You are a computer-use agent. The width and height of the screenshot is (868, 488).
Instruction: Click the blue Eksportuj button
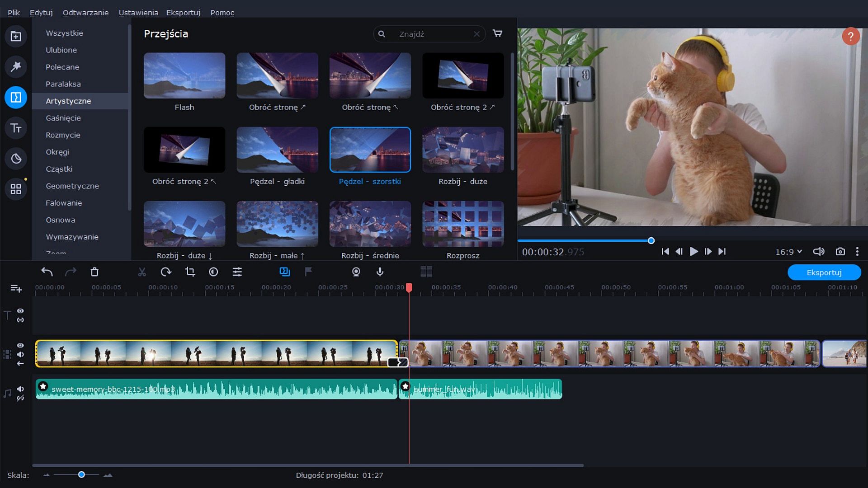click(x=824, y=272)
